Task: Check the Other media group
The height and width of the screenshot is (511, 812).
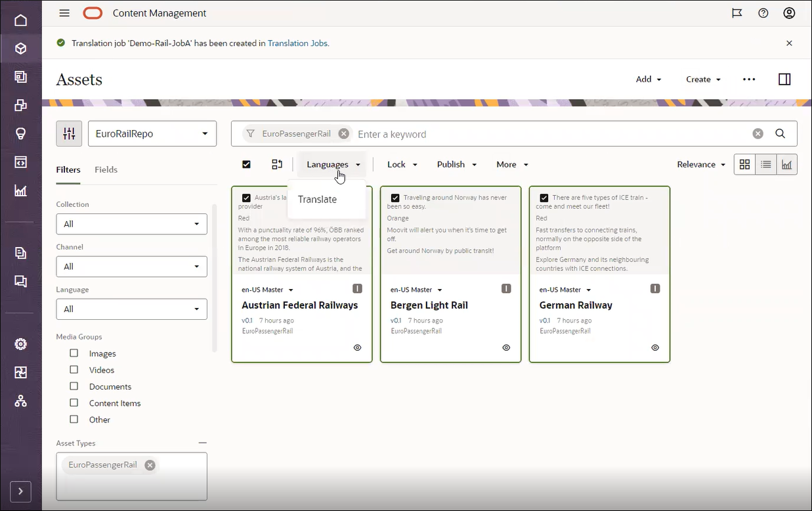Action: [74, 419]
